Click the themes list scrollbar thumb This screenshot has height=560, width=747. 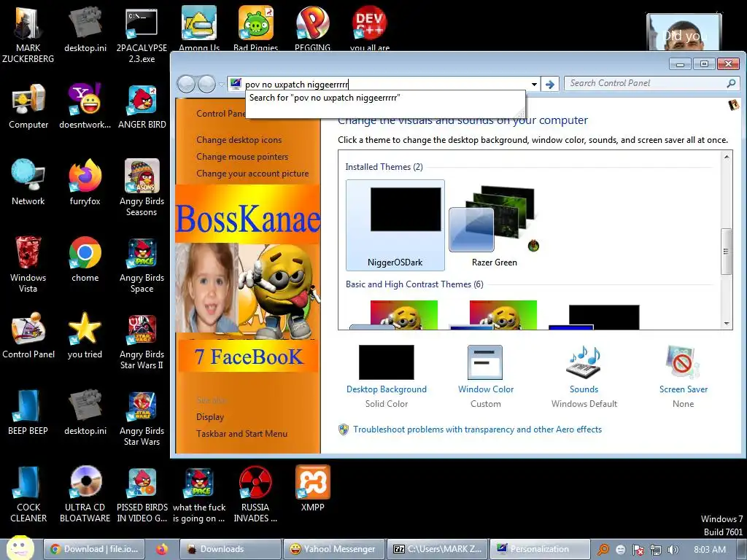[x=726, y=252]
